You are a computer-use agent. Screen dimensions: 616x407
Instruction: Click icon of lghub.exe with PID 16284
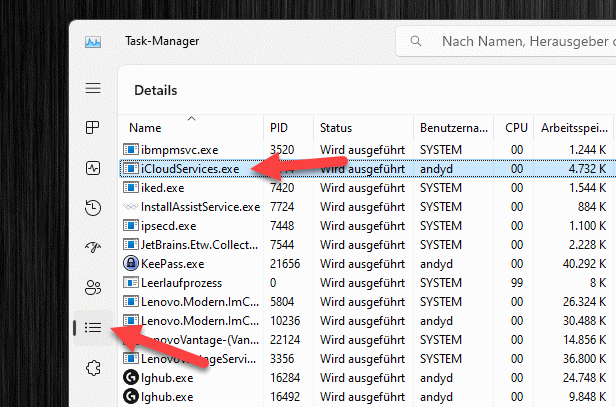(130, 378)
